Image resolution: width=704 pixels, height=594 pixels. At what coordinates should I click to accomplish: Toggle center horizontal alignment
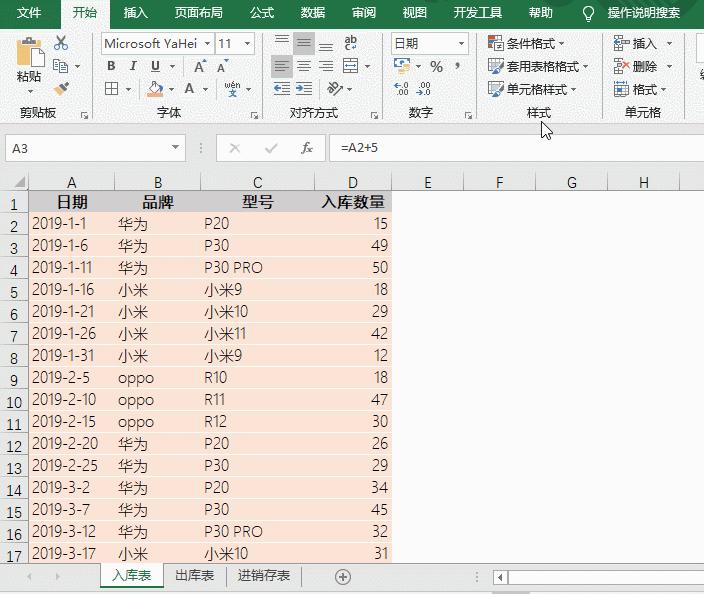(304, 66)
